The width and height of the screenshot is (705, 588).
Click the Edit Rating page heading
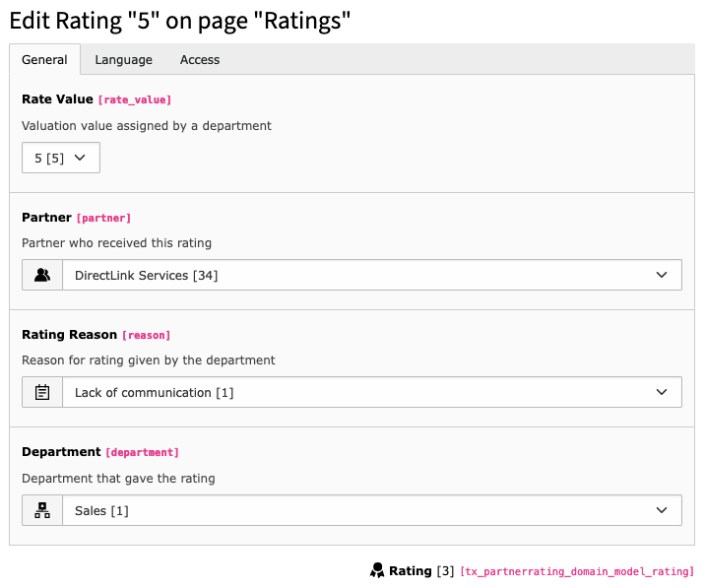(180, 21)
